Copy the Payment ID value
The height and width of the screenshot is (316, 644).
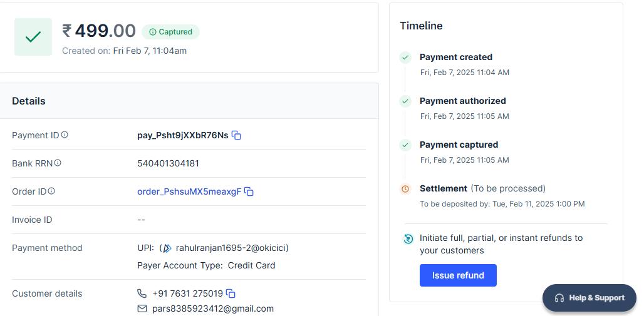click(236, 135)
